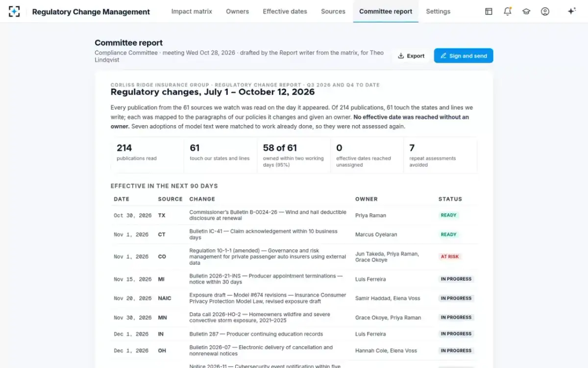588x368 pixels.
Task: Select the Committee report tab
Action: [x=386, y=11]
